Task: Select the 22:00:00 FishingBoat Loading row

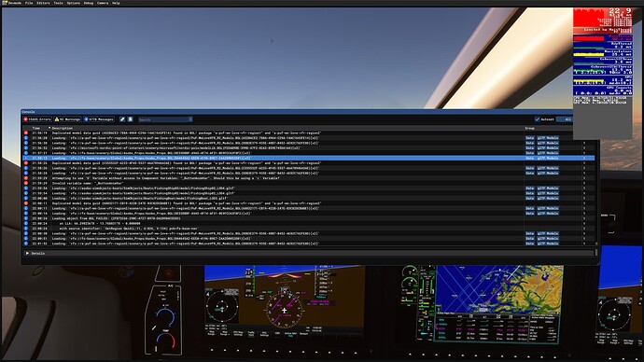Action: [x=308, y=198]
